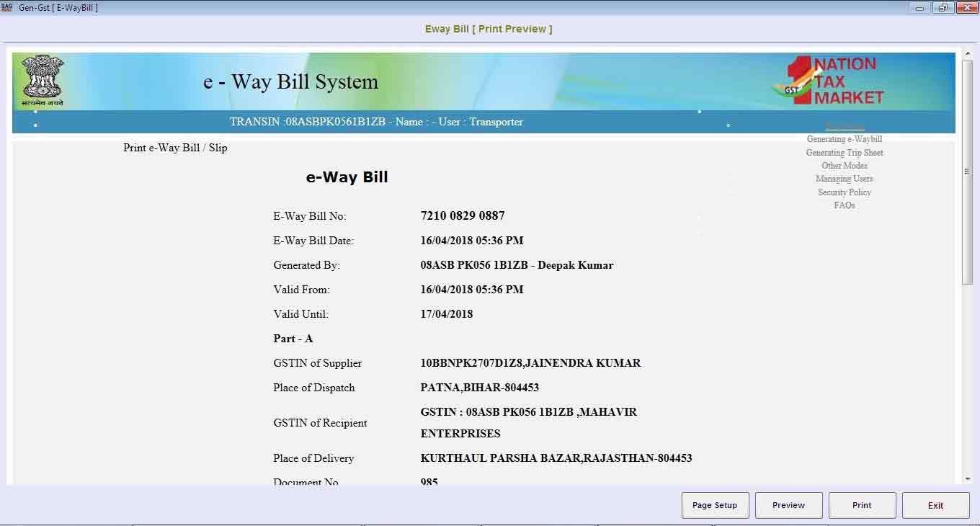
Task: Click the vertical scrollbar thumb
Action: (967, 171)
